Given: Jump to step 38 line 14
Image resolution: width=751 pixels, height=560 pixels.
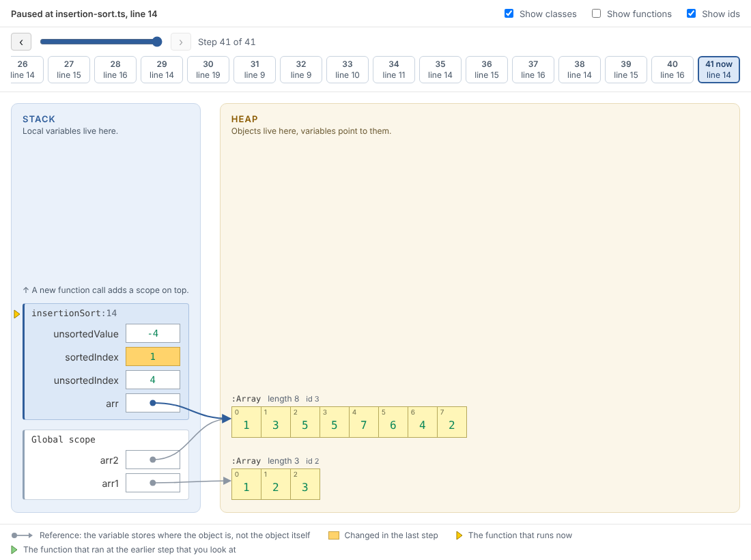Looking at the screenshot, I should 580,70.
